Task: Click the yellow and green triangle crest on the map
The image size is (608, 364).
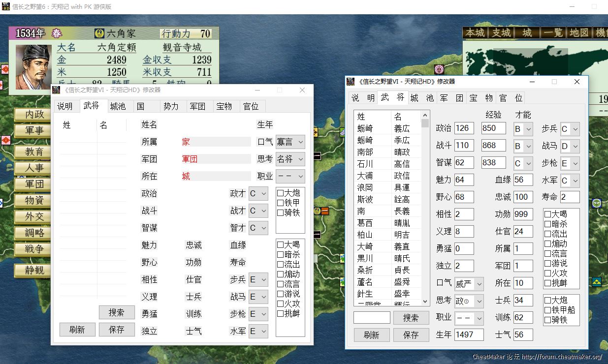Action: pyautogui.click(x=597, y=282)
